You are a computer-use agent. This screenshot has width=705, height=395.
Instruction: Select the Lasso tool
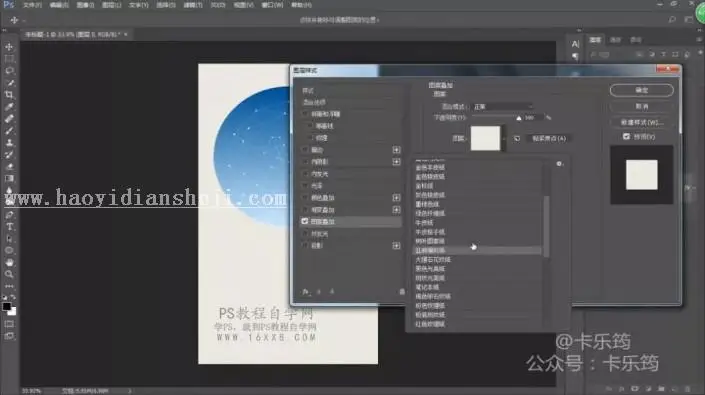click(x=9, y=71)
